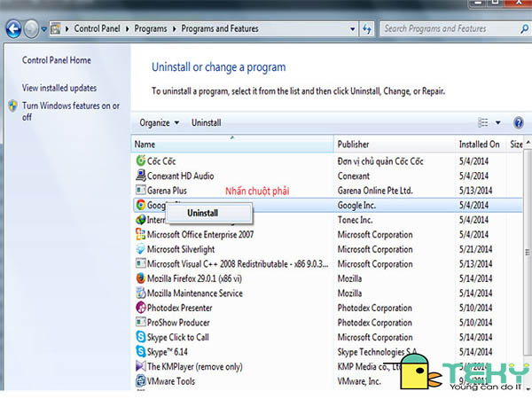Click the 5/21/2014 install date
Screen dimensions: 532x399
click(475, 249)
